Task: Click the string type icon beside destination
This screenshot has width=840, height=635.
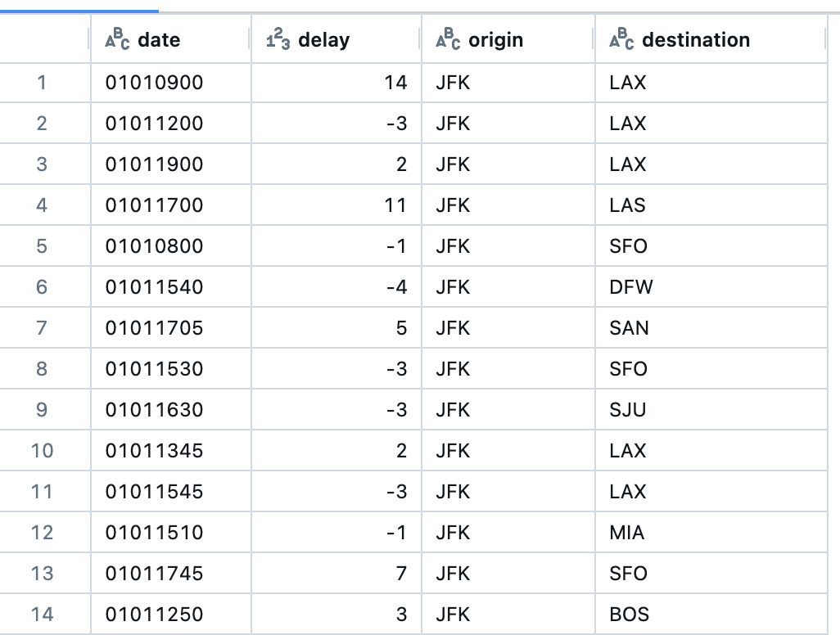Action: tap(622, 38)
